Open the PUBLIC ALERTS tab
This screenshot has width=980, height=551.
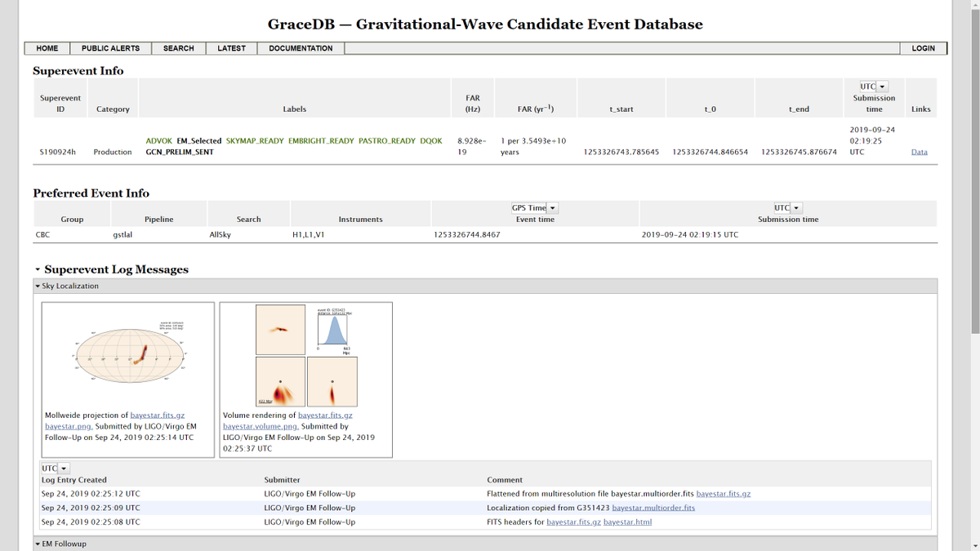[111, 48]
